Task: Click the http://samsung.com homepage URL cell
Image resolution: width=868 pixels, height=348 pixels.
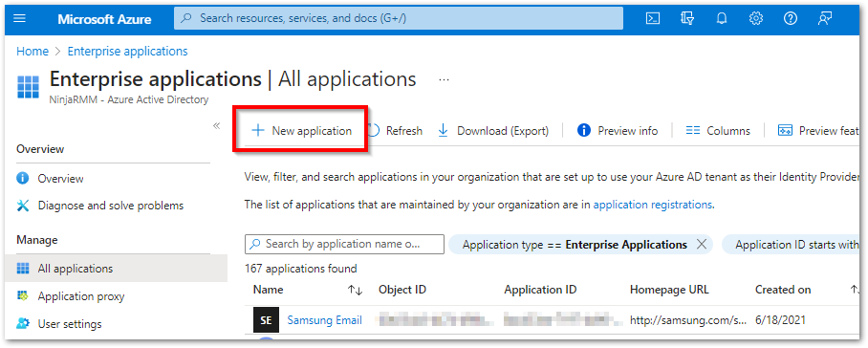Action: [x=688, y=320]
